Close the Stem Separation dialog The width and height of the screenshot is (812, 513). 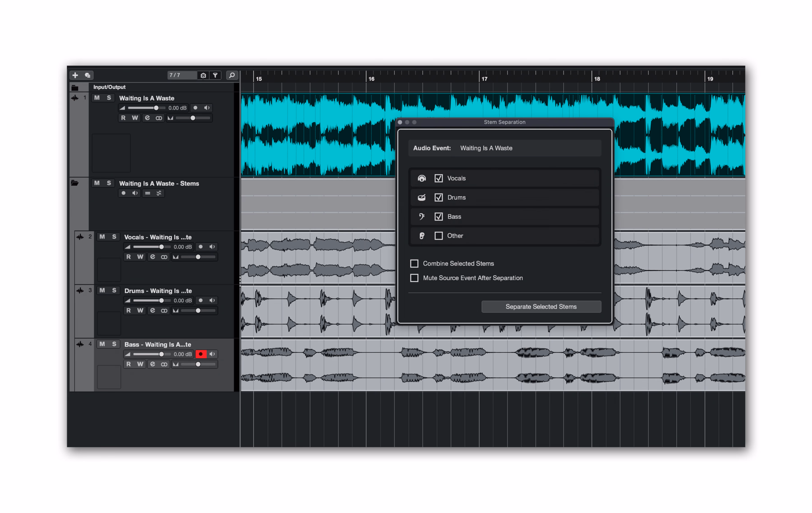400,122
